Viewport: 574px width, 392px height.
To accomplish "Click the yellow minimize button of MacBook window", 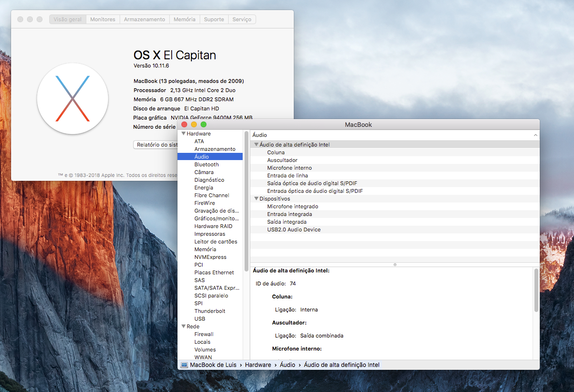I will 194,124.
